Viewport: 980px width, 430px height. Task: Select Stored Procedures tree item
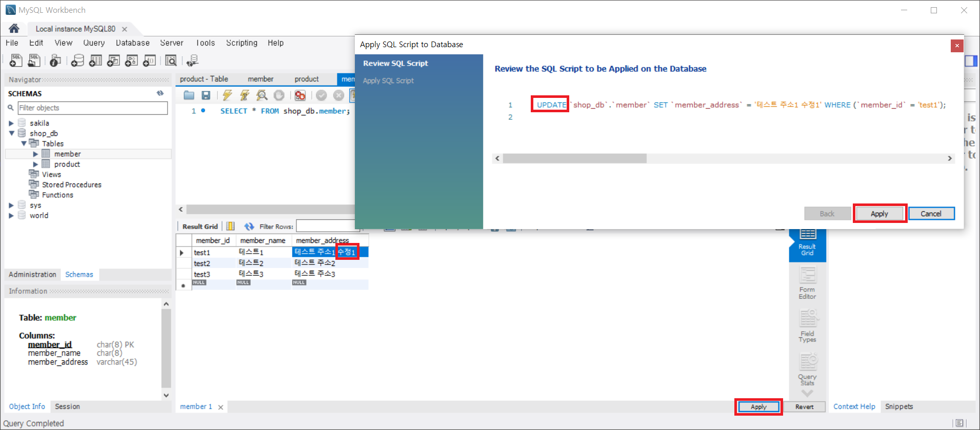[71, 185]
